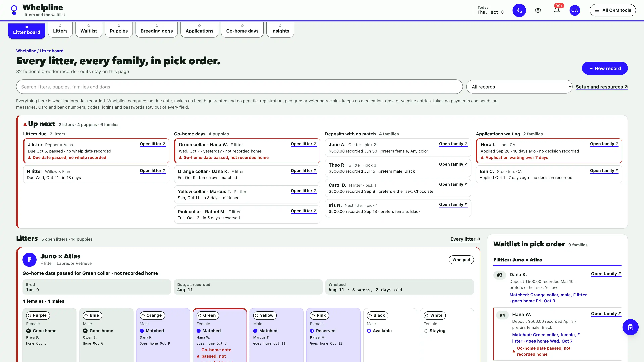Click the Whelpline / Litter board breadcrumb
Viewport: 644px width, 362px height.
40,51
